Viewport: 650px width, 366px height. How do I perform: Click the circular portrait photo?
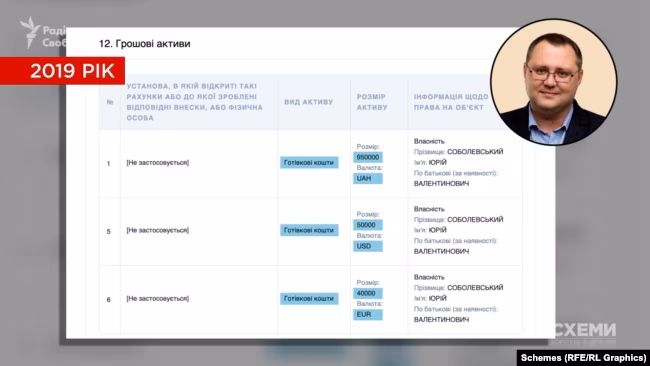(553, 82)
